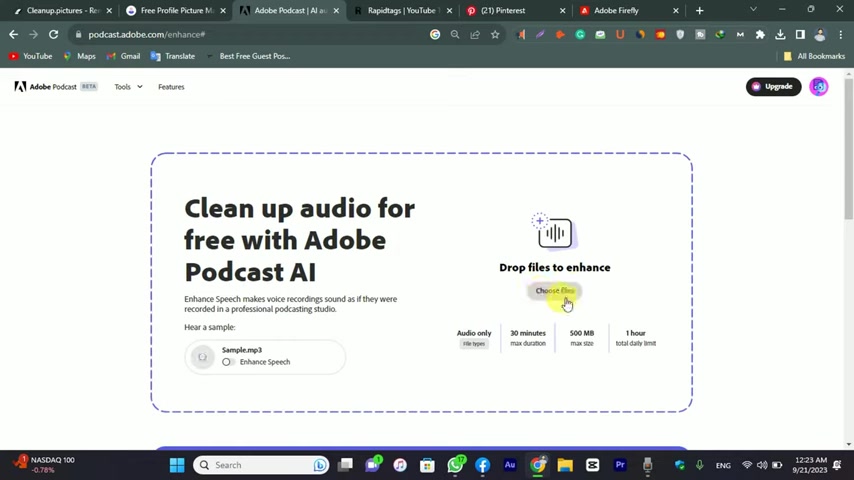Click the audio waveform drop icon

click(554, 231)
